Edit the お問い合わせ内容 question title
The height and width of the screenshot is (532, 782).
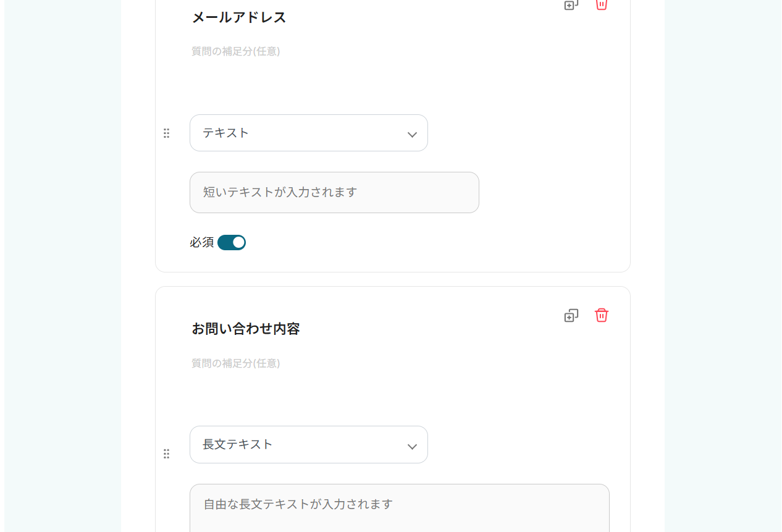246,329
